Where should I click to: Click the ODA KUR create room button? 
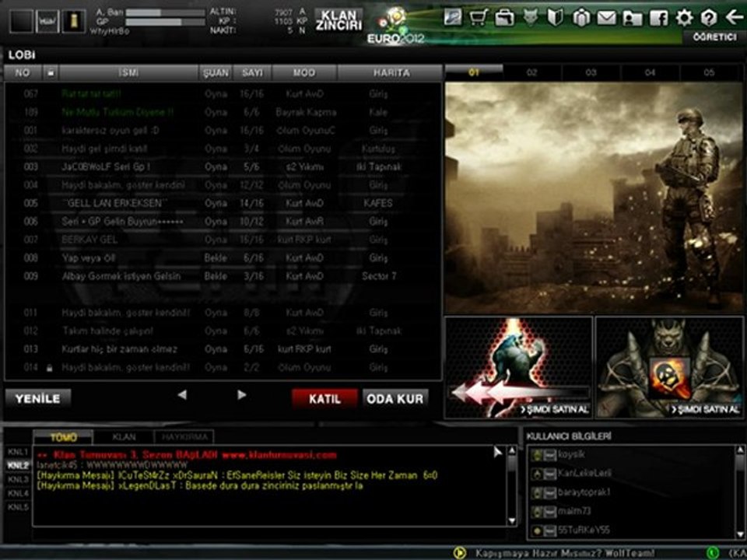click(x=395, y=398)
